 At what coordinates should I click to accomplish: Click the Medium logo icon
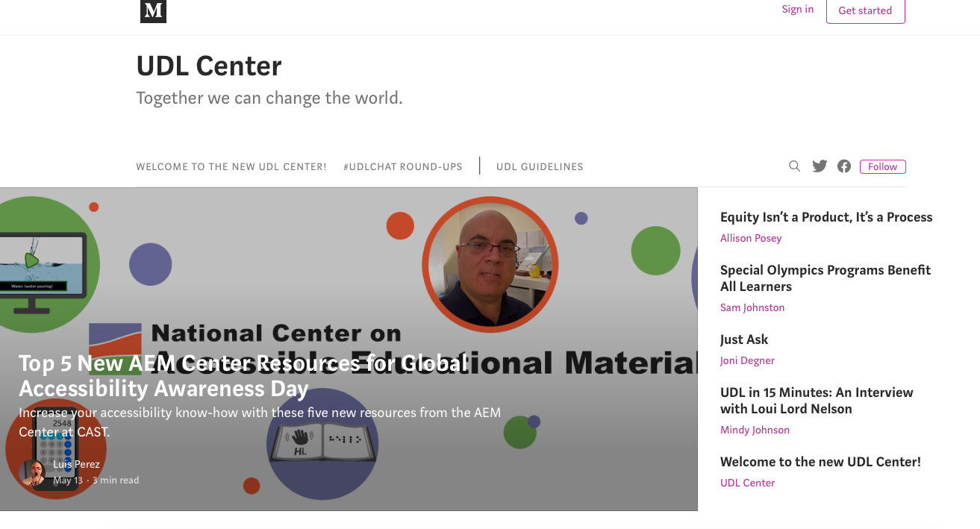coord(153,11)
